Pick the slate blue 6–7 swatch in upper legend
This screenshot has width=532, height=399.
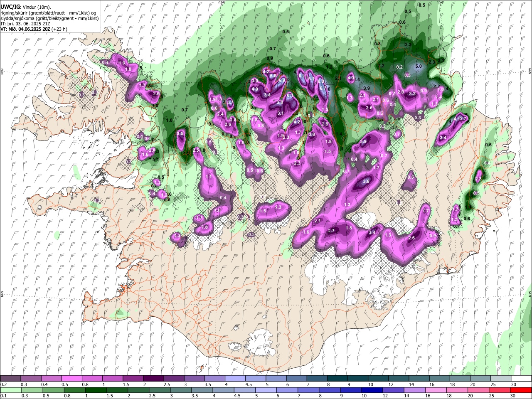click(x=296, y=378)
